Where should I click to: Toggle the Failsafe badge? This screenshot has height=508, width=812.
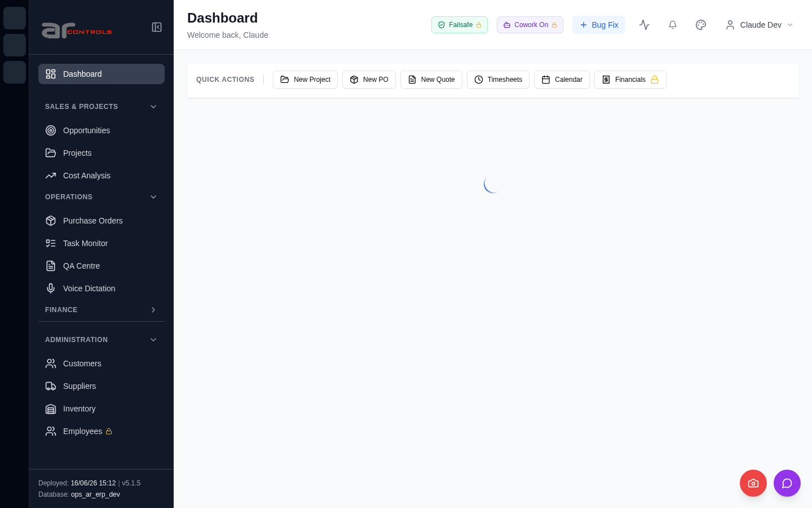point(460,25)
